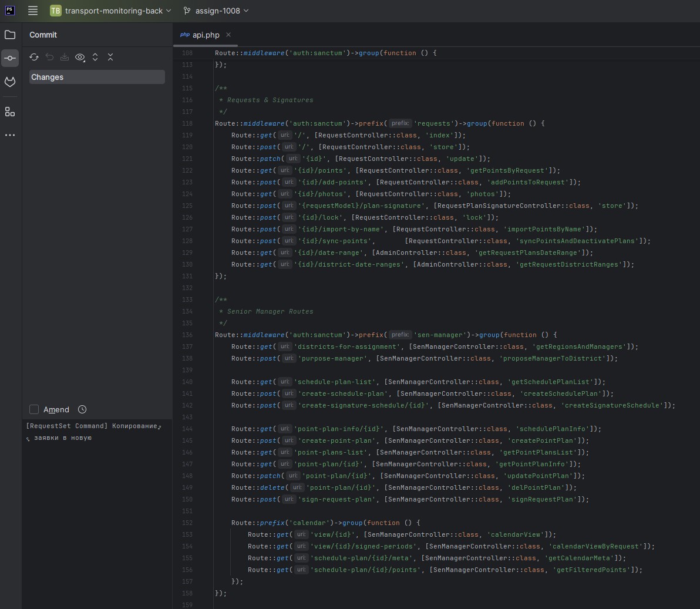Select the Changes node in commit tree
Viewport: 700px width, 609px height.
(x=97, y=77)
